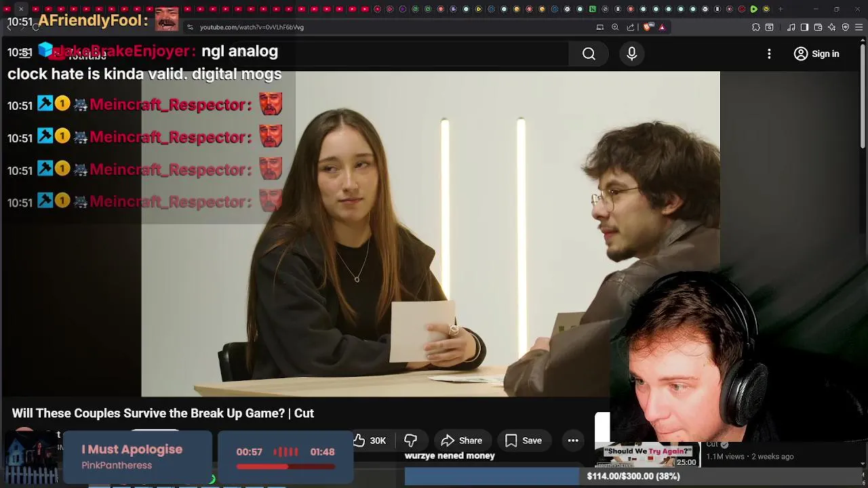Switch to the green play-icon browser tab
The image size is (868, 488).
pos(753,9)
